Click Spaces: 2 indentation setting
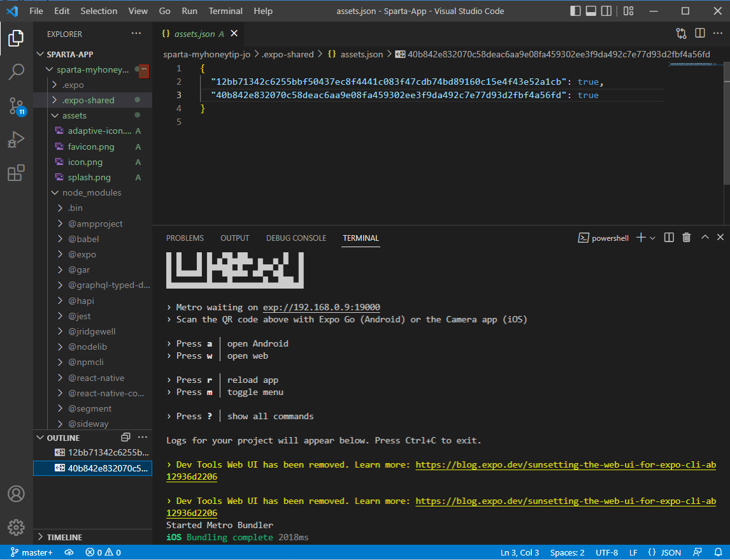 coord(567,552)
